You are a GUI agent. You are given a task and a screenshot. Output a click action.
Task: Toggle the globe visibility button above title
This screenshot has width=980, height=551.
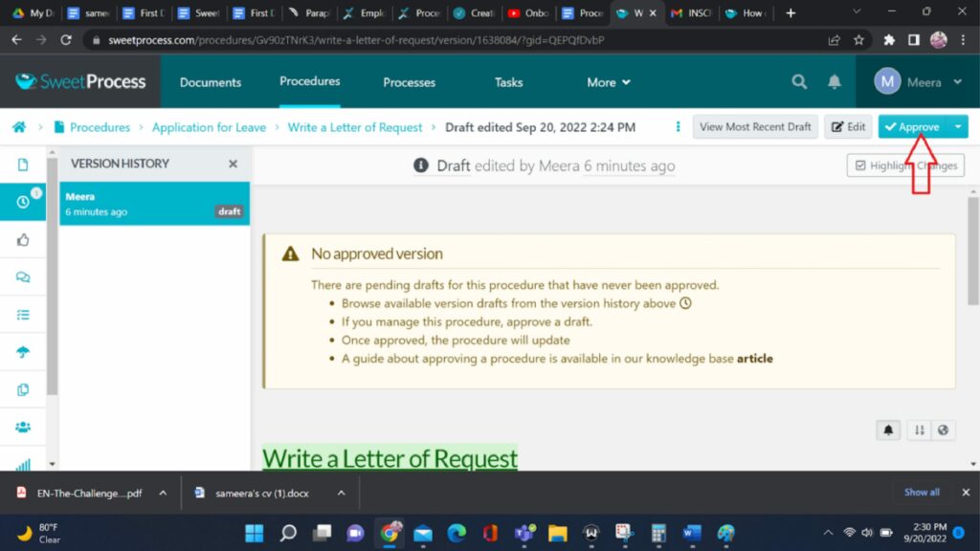944,430
